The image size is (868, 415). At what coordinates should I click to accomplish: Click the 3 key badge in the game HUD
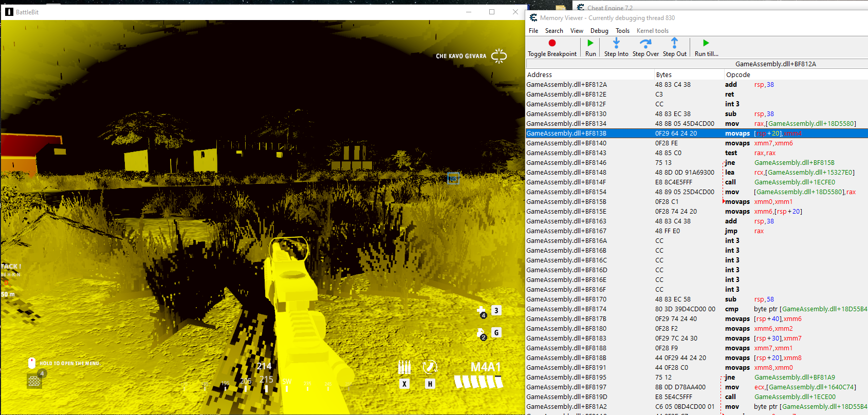click(x=496, y=310)
